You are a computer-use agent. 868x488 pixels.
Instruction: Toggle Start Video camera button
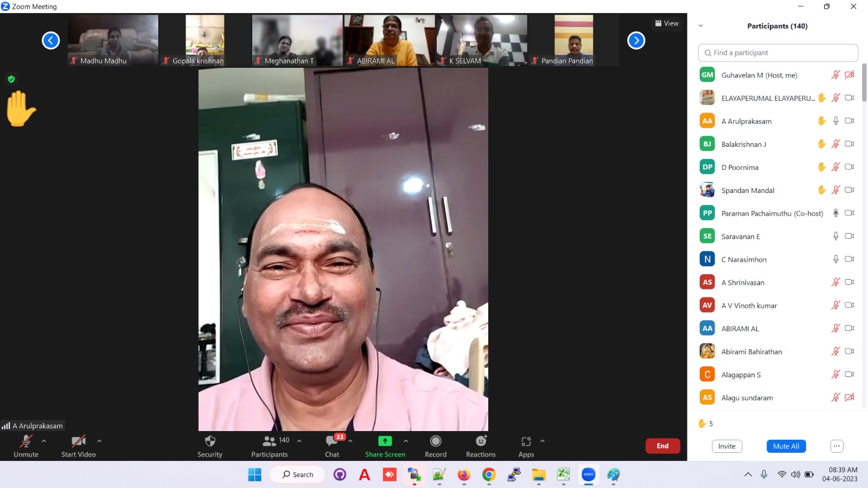click(x=79, y=441)
